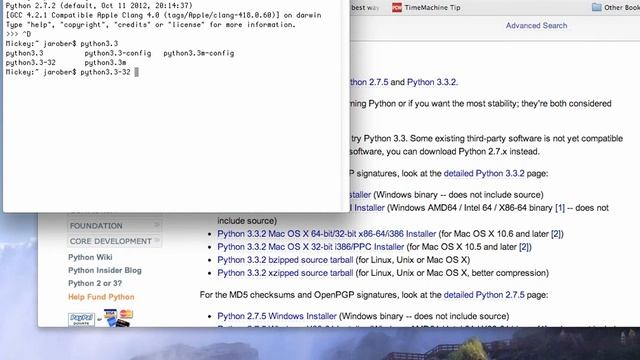Open footnote [2] after Mac OS X 10.5 and later
Viewport: 640px width, 360px height.
point(524,247)
